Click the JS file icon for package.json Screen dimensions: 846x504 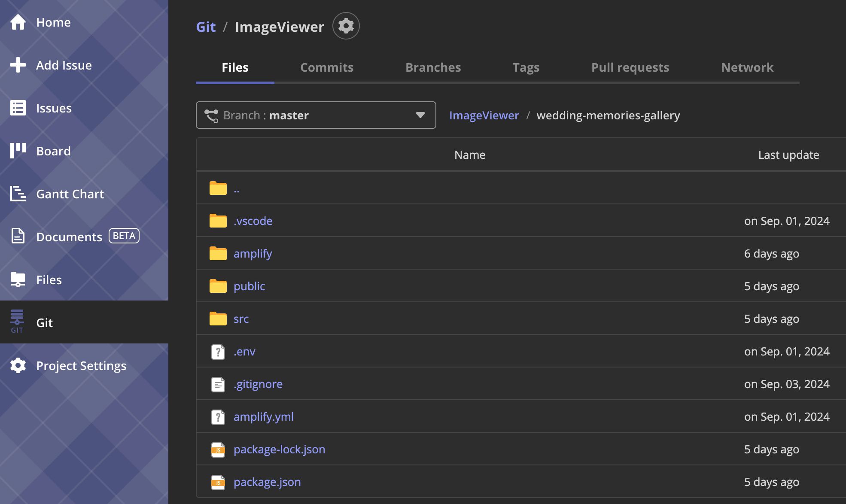click(x=218, y=482)
